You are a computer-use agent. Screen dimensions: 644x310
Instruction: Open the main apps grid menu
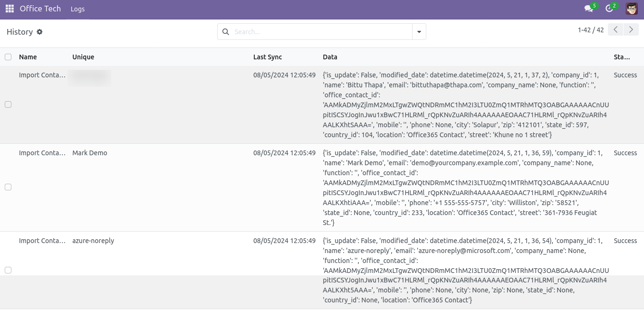point(10,9)
